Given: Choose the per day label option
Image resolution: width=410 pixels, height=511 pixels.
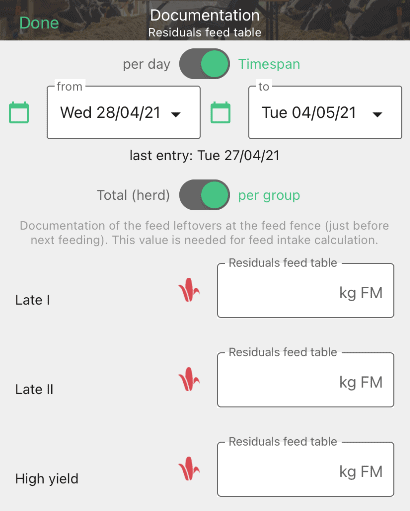Looking at the screenshot, I should point(147,64).
